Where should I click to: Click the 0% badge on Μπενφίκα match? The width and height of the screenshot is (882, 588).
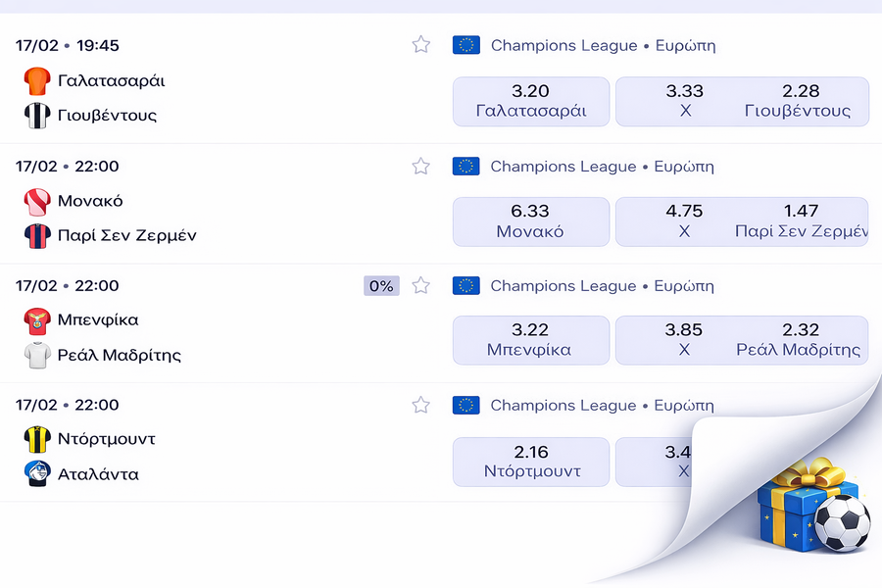[381, 286]
